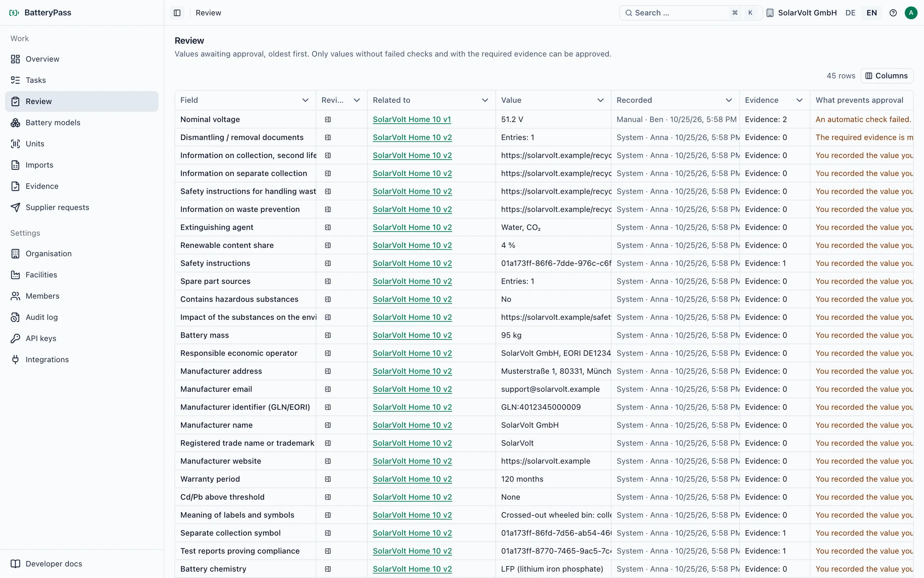Open review panel icon for Warranty period

pos(328,479)
